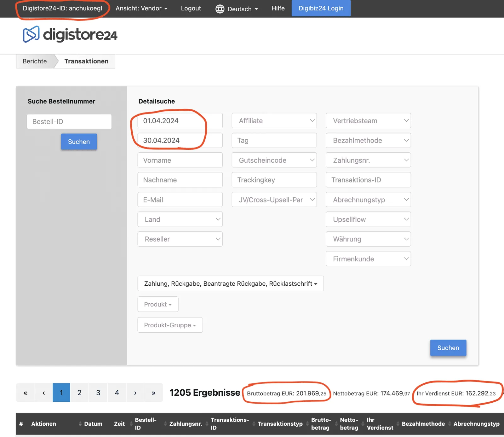The image size is (504, 437).
Task: Sort table by Abrechnungstyp column
Action: [x=476, y=424]
